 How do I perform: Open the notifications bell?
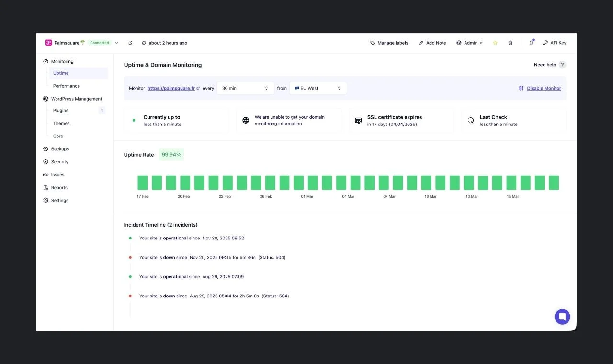531,43
